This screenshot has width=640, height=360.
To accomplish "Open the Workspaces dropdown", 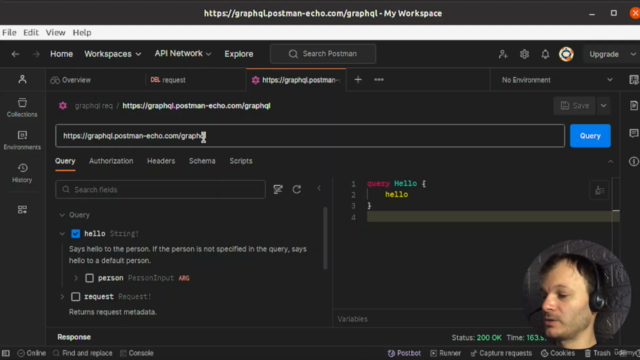I will pos(113,54).
